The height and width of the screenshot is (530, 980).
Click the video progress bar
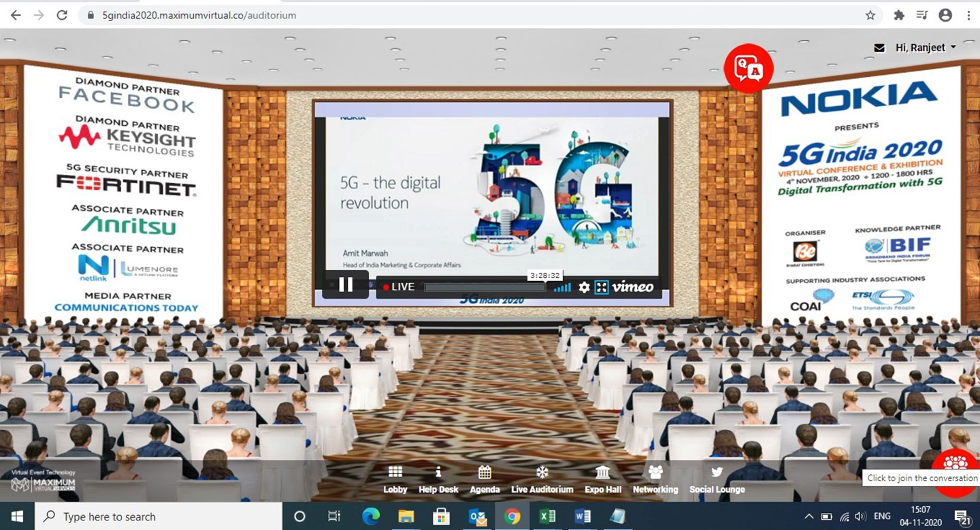485,287
